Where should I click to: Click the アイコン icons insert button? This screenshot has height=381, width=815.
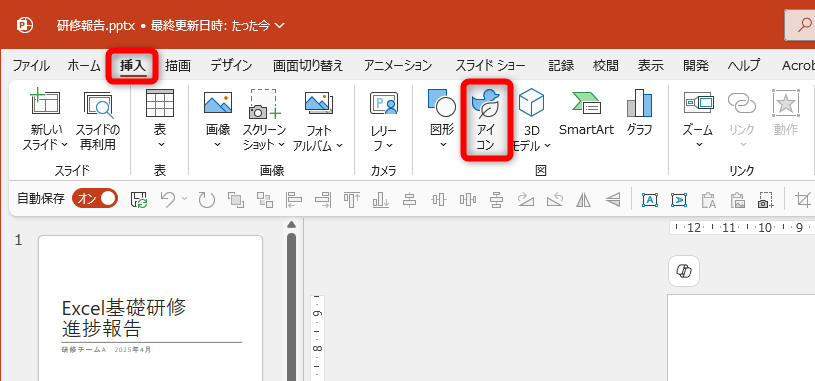click(x=485, y=120)
